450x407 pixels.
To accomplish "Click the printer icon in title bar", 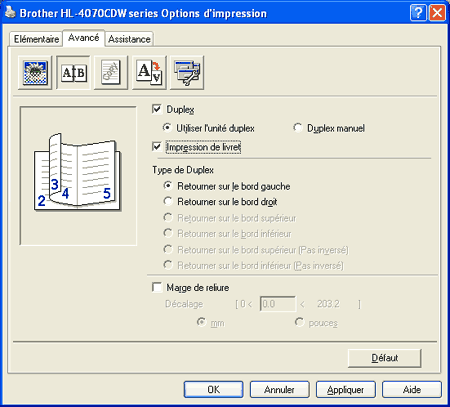I will click(10, 13).
